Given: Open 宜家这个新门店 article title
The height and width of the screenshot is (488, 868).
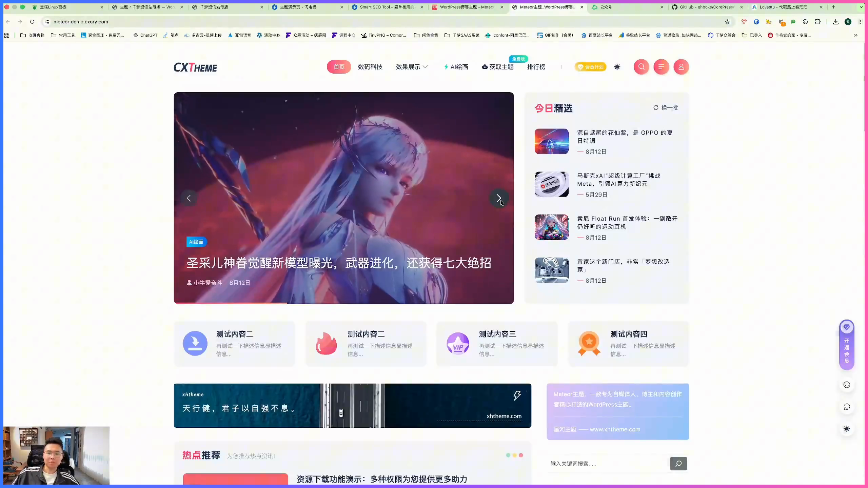Looking at the screenshot, I should coord(624,266).
